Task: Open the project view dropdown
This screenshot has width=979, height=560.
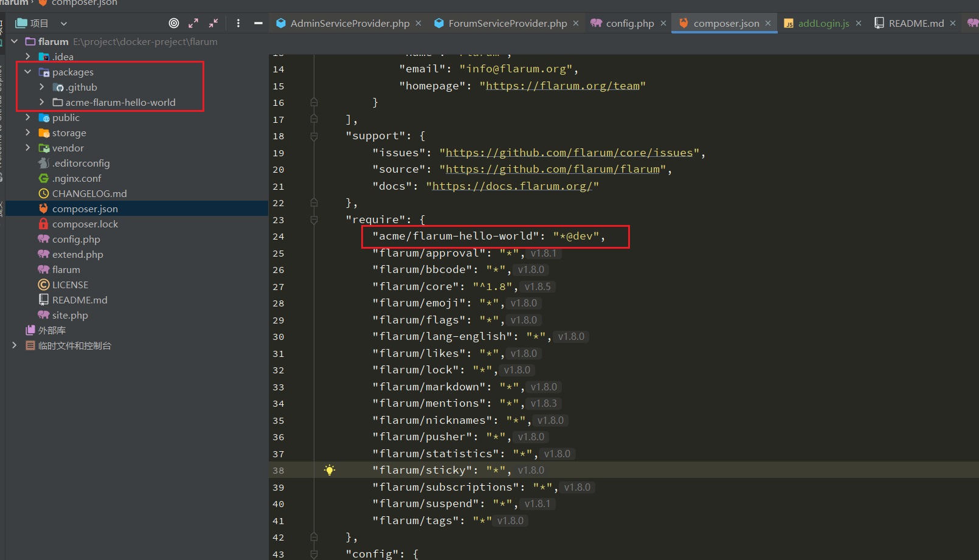Action: tap(64, 24)
